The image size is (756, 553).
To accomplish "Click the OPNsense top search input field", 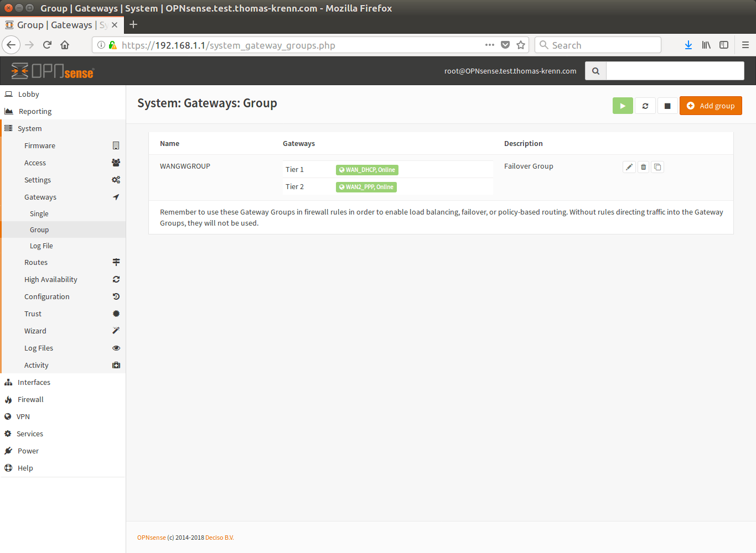I will (675, 71).
